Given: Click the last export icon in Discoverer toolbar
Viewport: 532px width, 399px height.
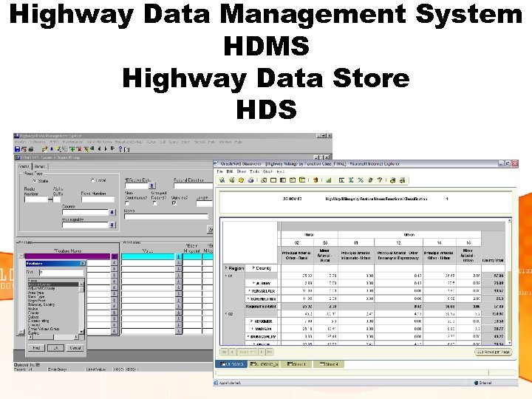Looking at the screenshot, I should 403,180.
